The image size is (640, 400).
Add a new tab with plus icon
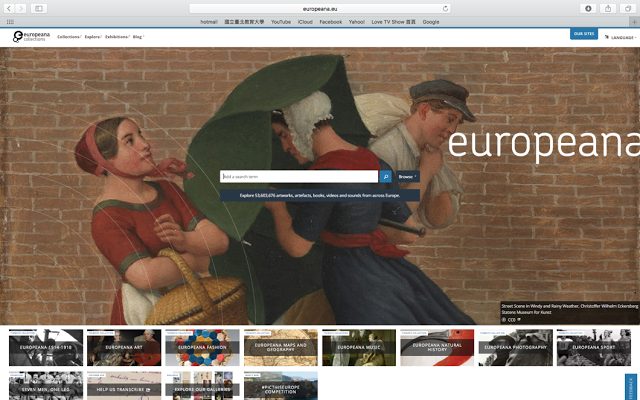coord(634,22)
